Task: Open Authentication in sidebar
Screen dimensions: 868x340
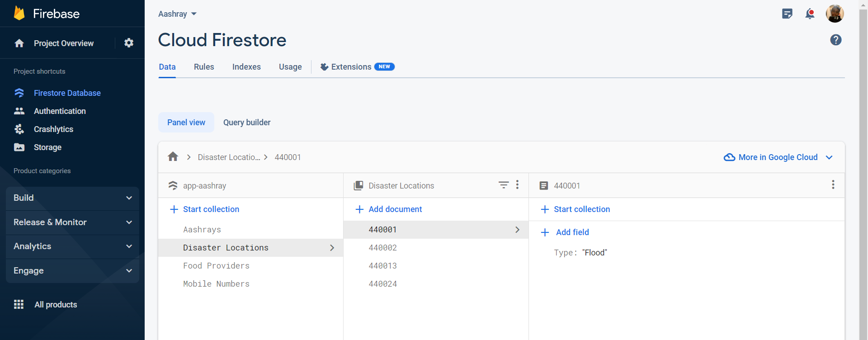Action: (x=60, y=111)
